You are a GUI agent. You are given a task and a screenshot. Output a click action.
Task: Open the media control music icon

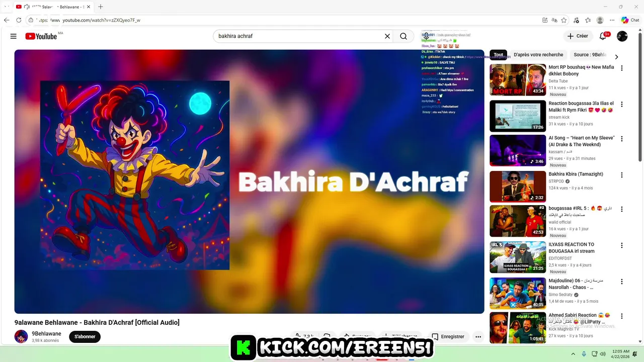coord(576,20)
